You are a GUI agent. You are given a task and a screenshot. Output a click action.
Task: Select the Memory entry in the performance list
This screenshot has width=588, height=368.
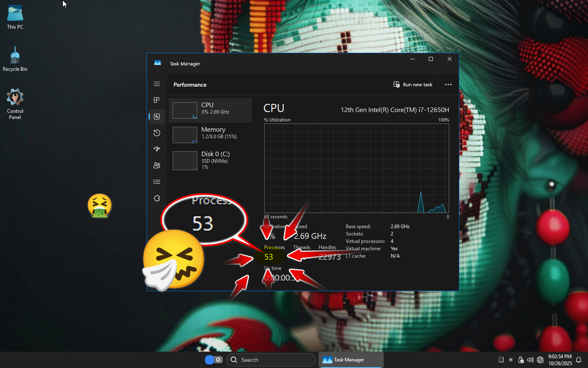[210, 135]
